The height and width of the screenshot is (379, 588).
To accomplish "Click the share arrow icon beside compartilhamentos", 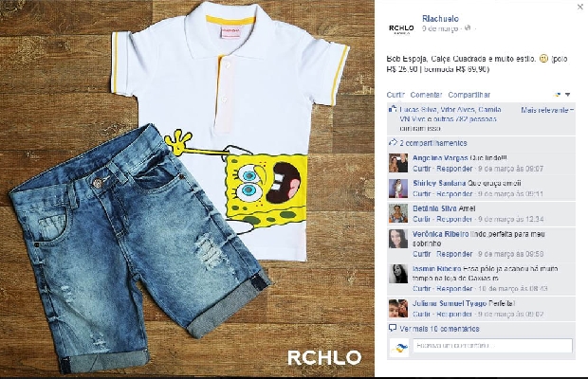I will (x=393, y=143).
